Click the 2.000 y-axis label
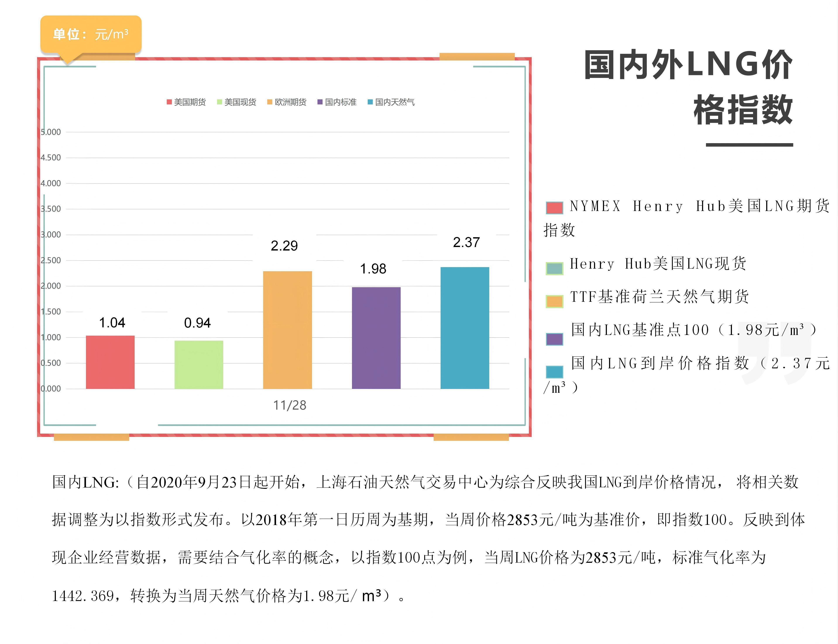Image resolution: width=838 pixels, height=644 pixels. [51, 286]
